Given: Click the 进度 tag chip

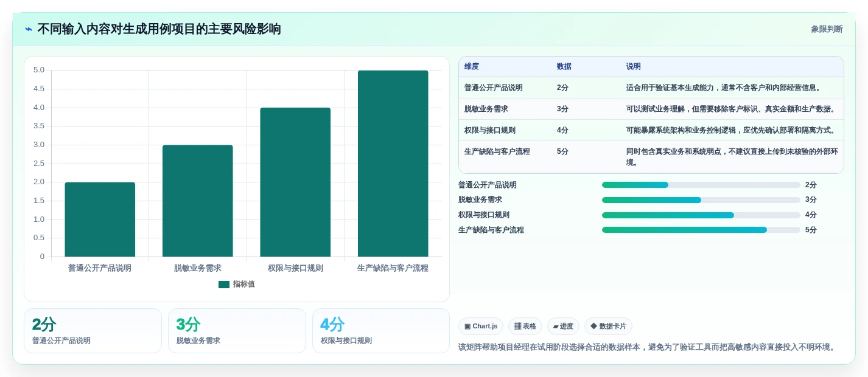Looking at the screenshot, I should (563, 326).
